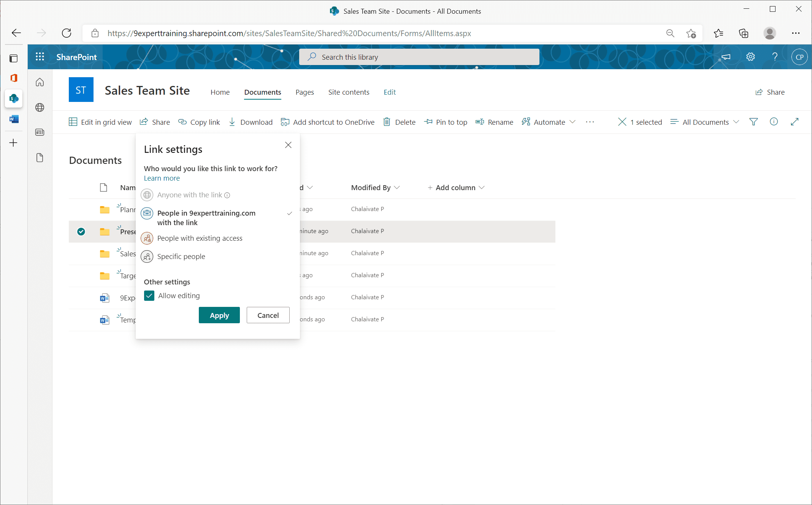
Task: Choose People with existing access option
Action: 200,238
